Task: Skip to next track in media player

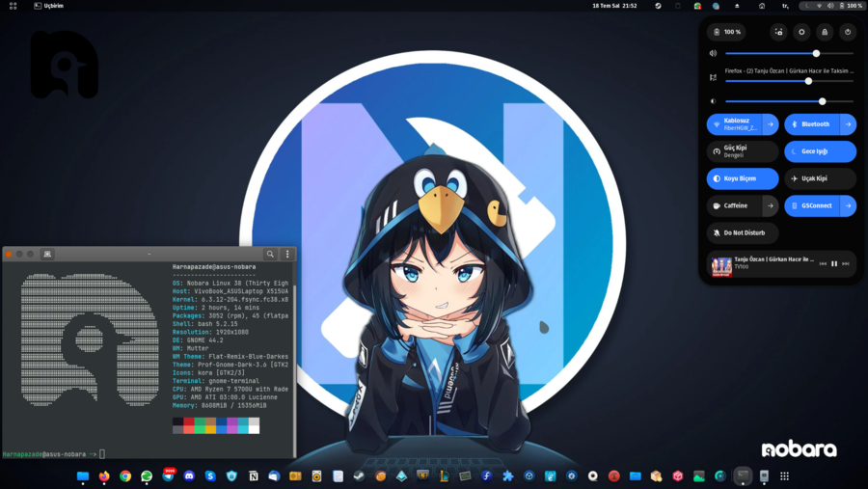Action: (845, 263)
